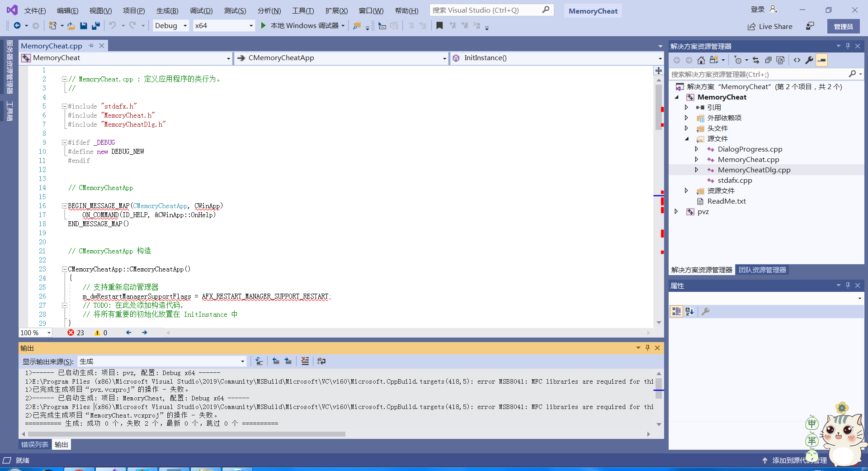Click the account icon beside 登录

click(774, 10)
